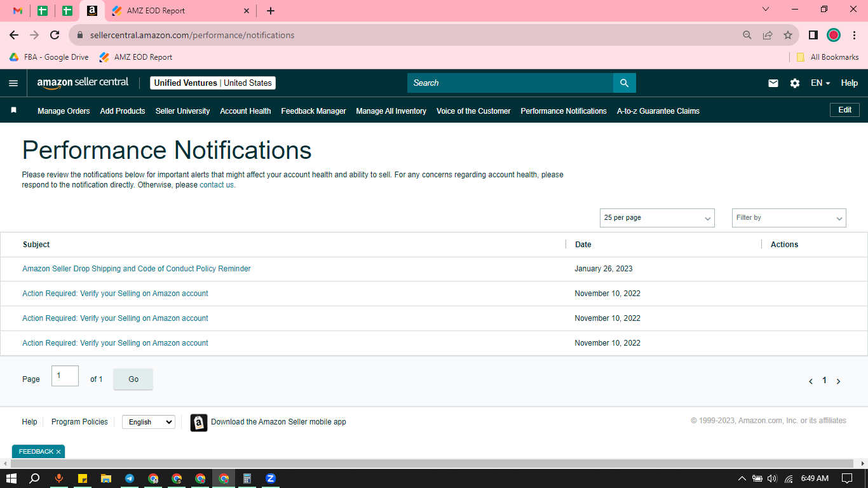Click the Subject column header

pos(36,245)
